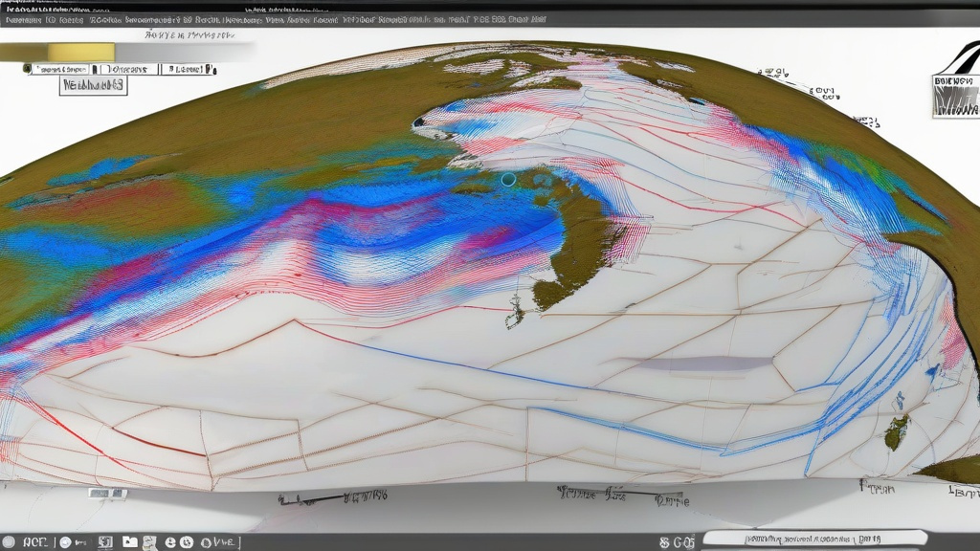Select the yellow segment of the color bar

pyautogui.click(x=81, y=52)
